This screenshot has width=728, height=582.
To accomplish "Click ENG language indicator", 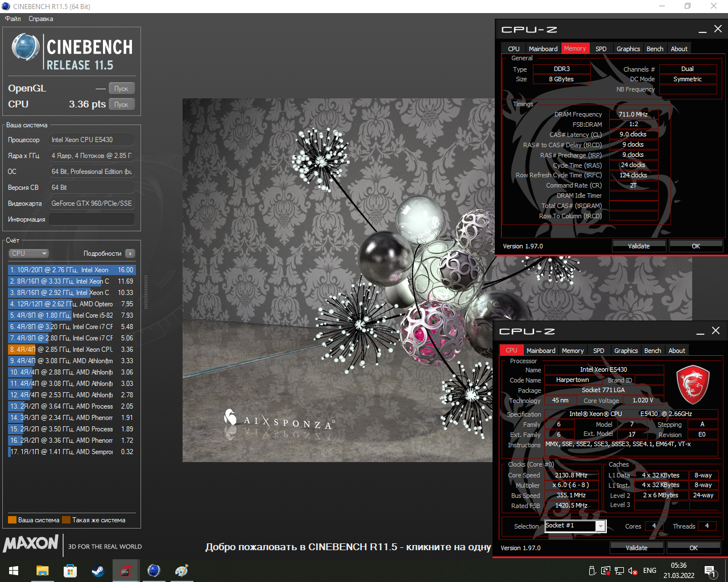I will coord(650,571).
